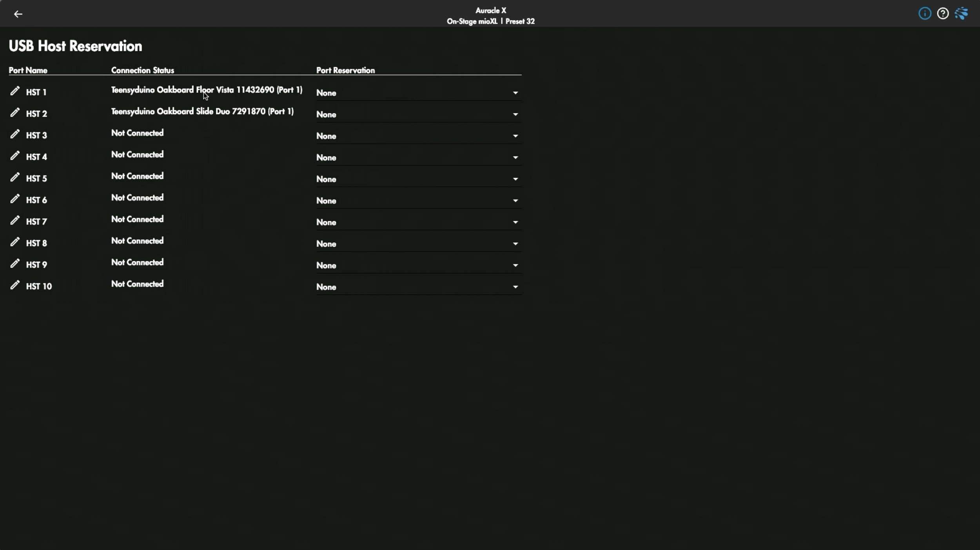Click Teensyduino Oakboard Slide Duo connection text
980x550 pixels.
202,111
